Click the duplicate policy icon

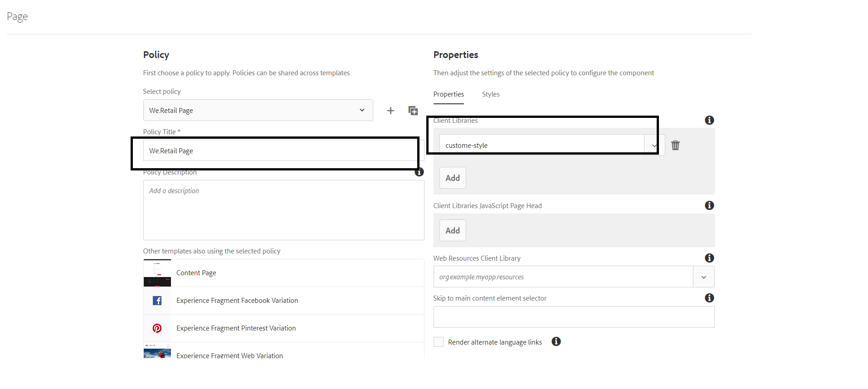tap(413, 111)
